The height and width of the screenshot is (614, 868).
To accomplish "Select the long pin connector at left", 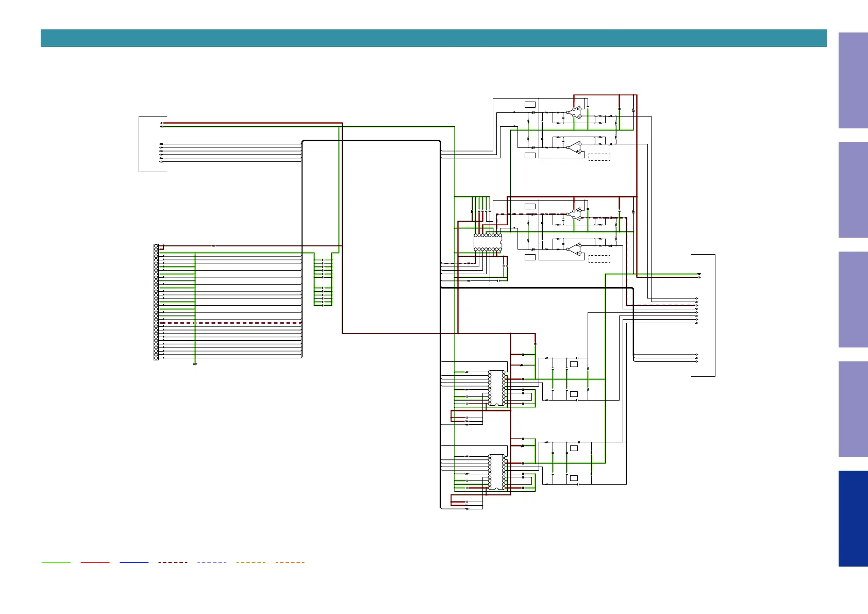I will pyautogui.click(x=156, y=302).
